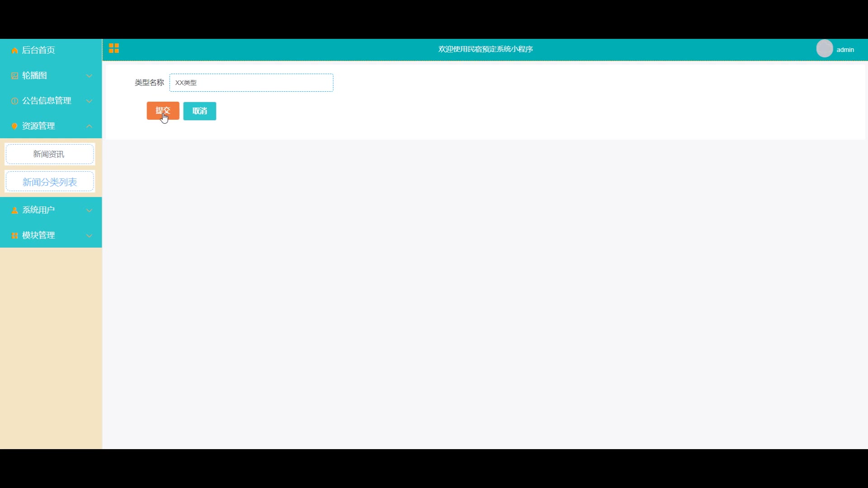868x488 pixels.
Task: Click the image icon beside 轮播图
Action: tap(14, 76)
